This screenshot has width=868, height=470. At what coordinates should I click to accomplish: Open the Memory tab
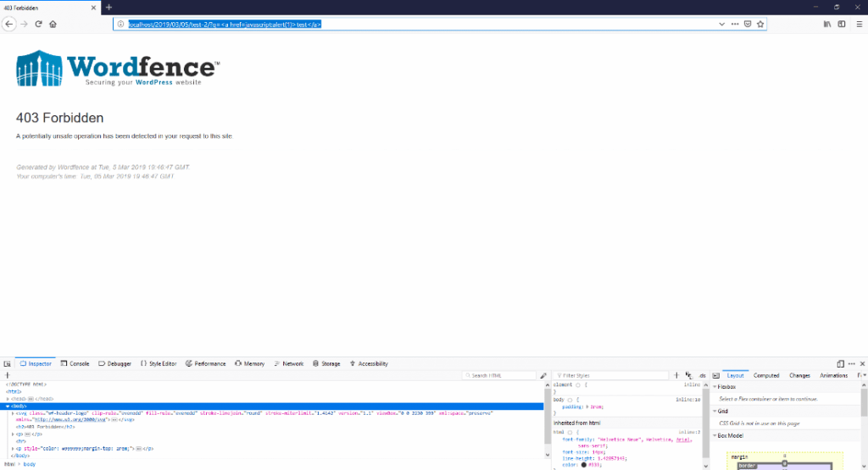click(250, 364)
